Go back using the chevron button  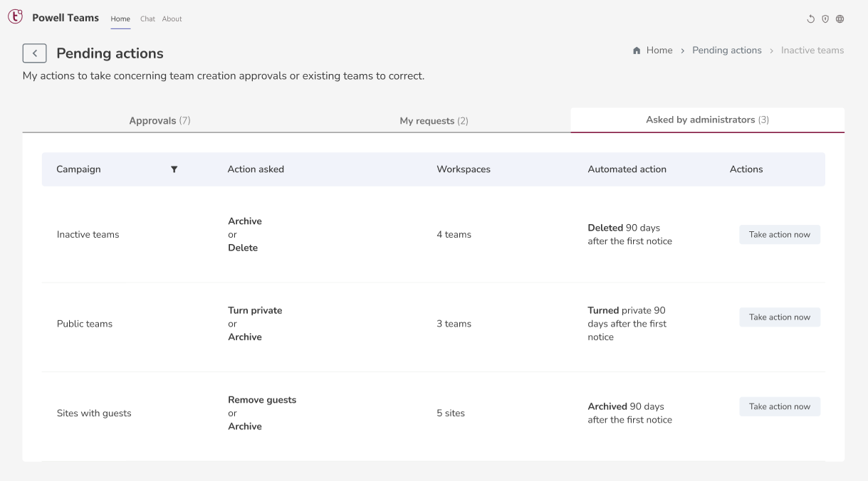click(x=35, y=53)
